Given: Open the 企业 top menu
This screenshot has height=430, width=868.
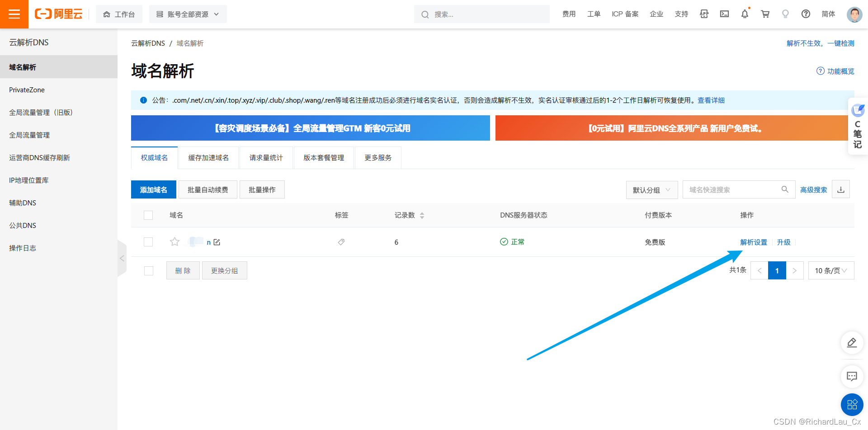Looking at the screenshot, I should click(x=656, y=14).
